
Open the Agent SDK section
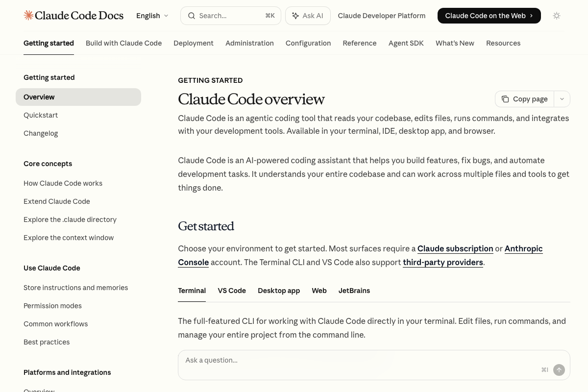pyautogui.click(x=406, y=43)
